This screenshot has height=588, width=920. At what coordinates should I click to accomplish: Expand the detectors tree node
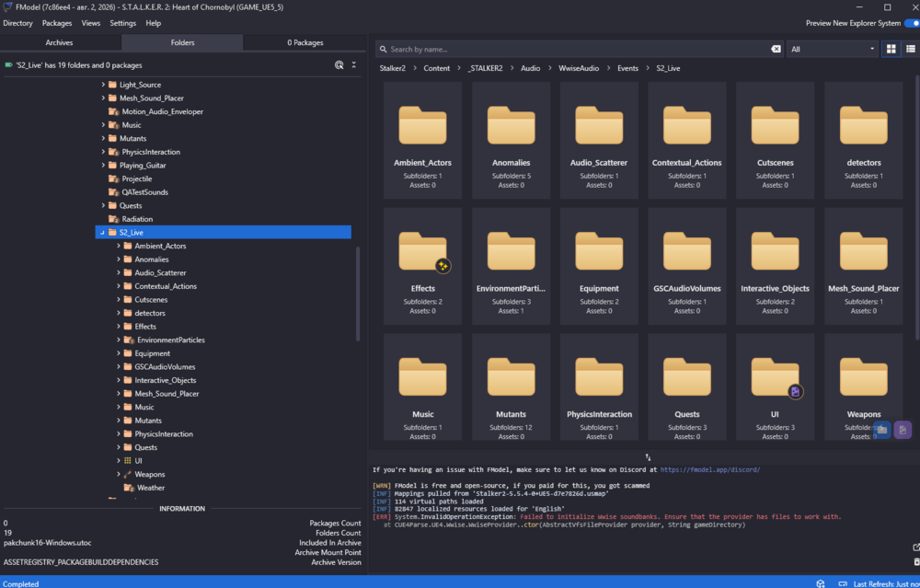119,313
